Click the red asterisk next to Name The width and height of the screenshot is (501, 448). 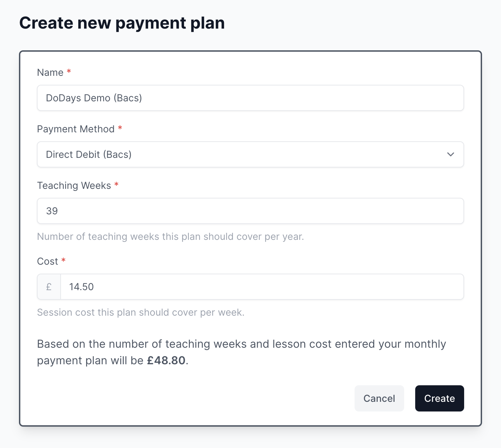[x=68, y=72]
